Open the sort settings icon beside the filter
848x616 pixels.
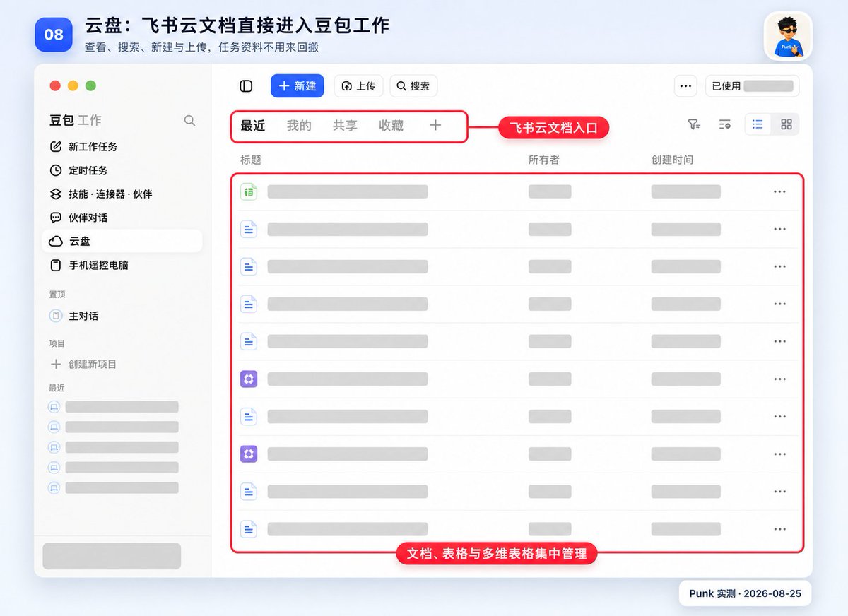click(725, 124)
